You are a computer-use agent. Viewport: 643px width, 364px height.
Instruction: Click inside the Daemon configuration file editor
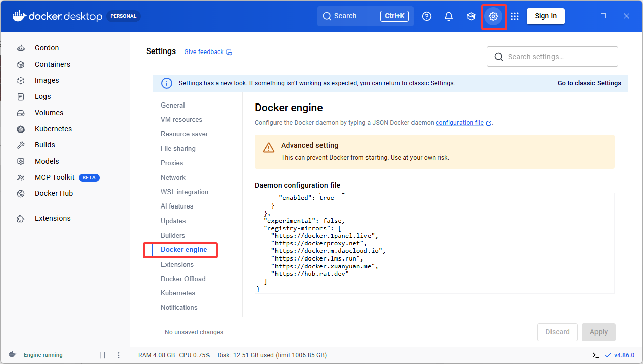tap(434, 243)
